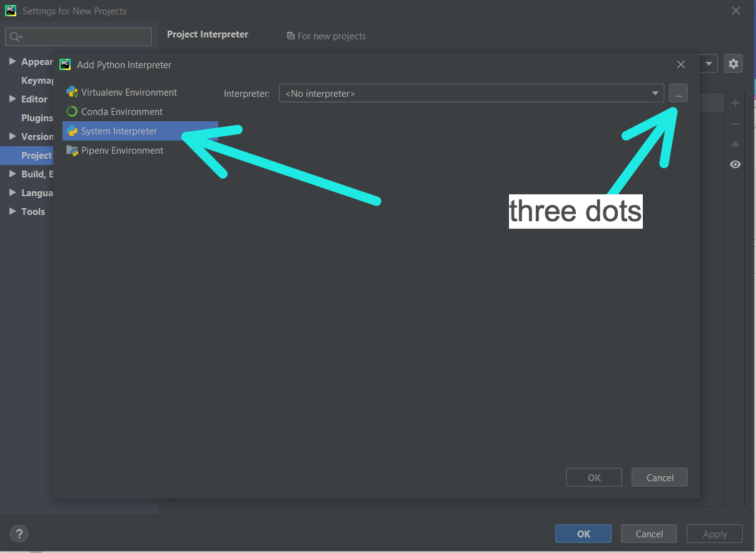Open the Plugins settings page
756x553 pixels.
pos(37,117)
